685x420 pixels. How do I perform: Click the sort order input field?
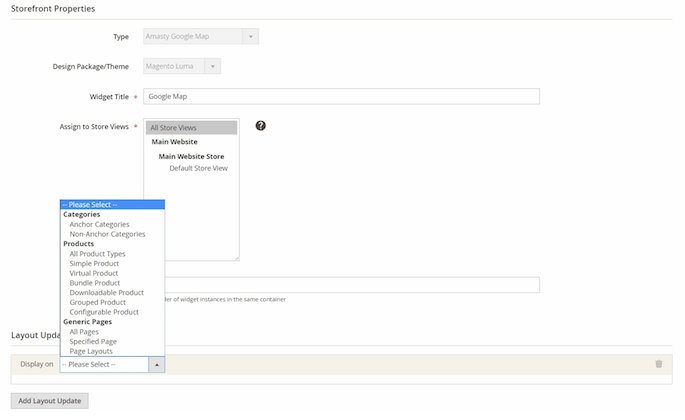(x=352, y=285)
